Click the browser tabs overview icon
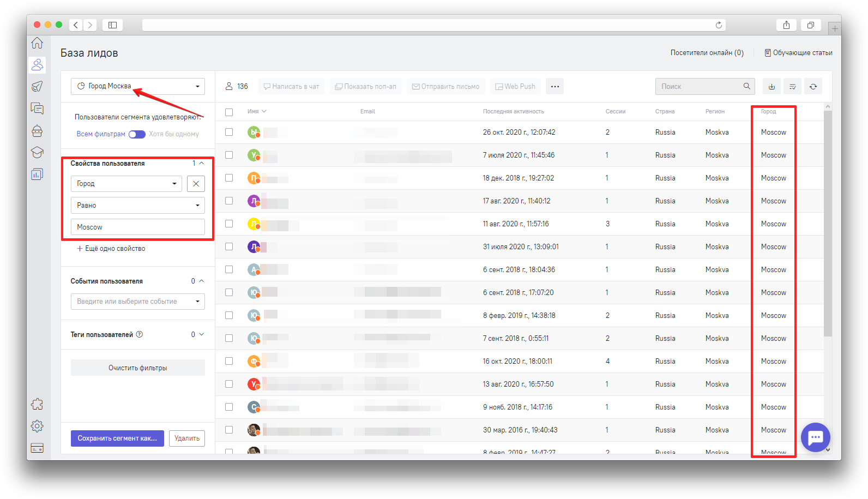The height and width of the screenshot is (499, 868). (811, 25)
